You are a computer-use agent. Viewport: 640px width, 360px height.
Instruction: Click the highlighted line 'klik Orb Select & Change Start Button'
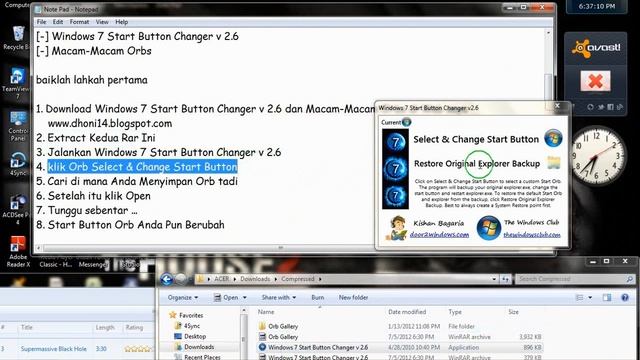142,167
